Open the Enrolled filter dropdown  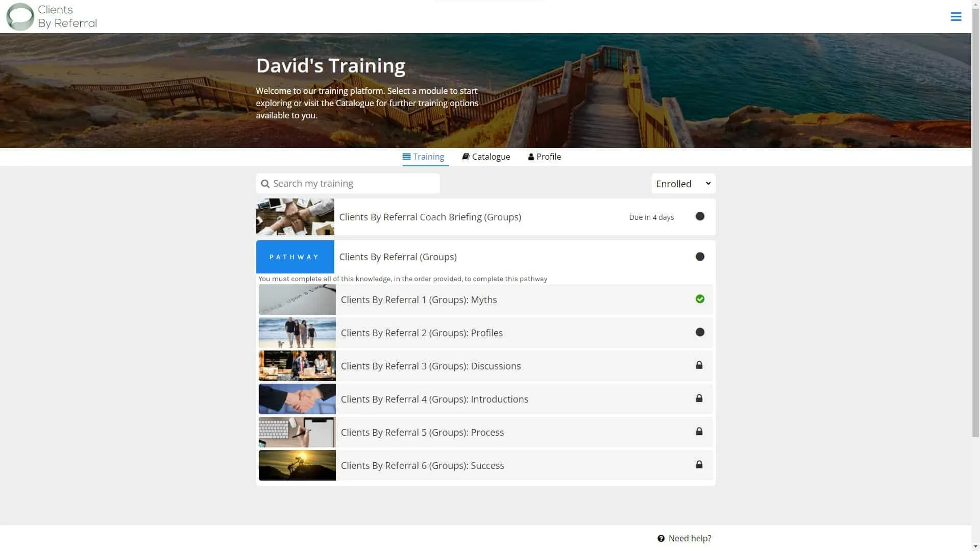click(x=683, y=184)
